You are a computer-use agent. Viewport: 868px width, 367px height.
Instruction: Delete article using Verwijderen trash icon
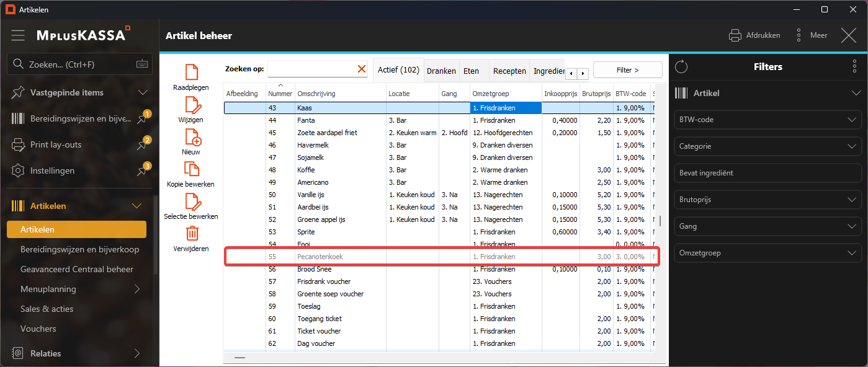(192, 234)
